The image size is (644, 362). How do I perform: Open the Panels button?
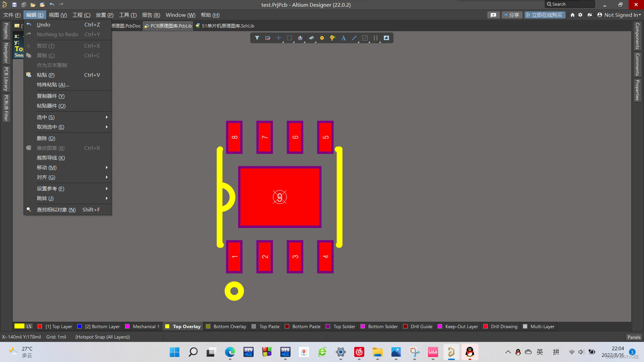(x=634, y=337)
